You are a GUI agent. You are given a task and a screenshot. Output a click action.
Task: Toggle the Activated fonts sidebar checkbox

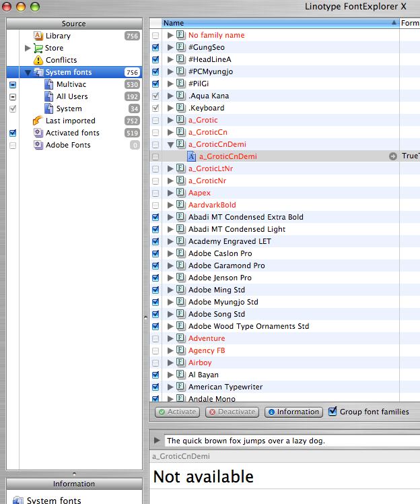13,133
